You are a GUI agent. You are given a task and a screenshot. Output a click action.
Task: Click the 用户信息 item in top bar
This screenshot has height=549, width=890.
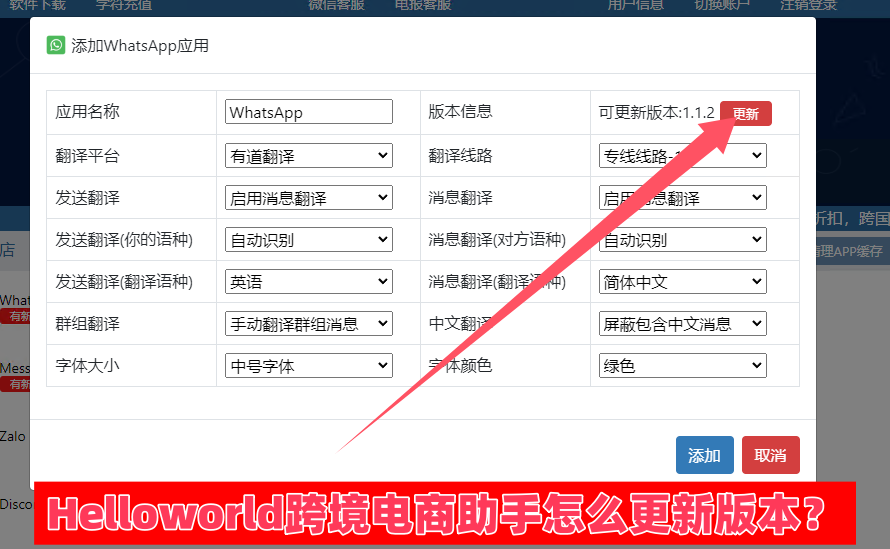(x=636, y=5)
